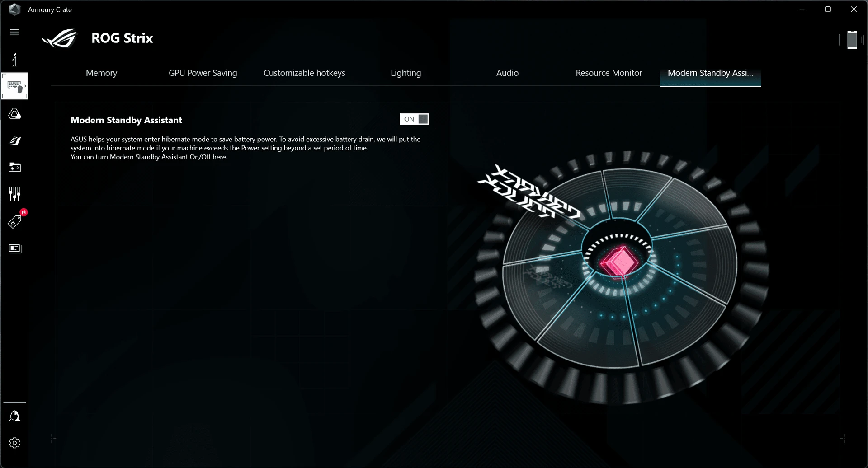This screenshot has height=468, width=868.
Task: Open the hamburger menu in sidebar
Action: point(14,32)
